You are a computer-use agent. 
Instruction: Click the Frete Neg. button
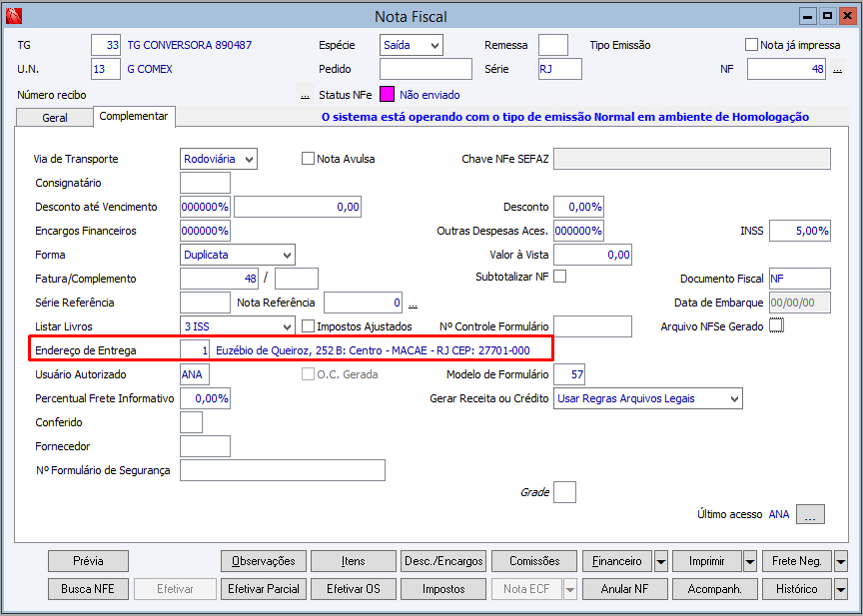[x=797, y=561]
